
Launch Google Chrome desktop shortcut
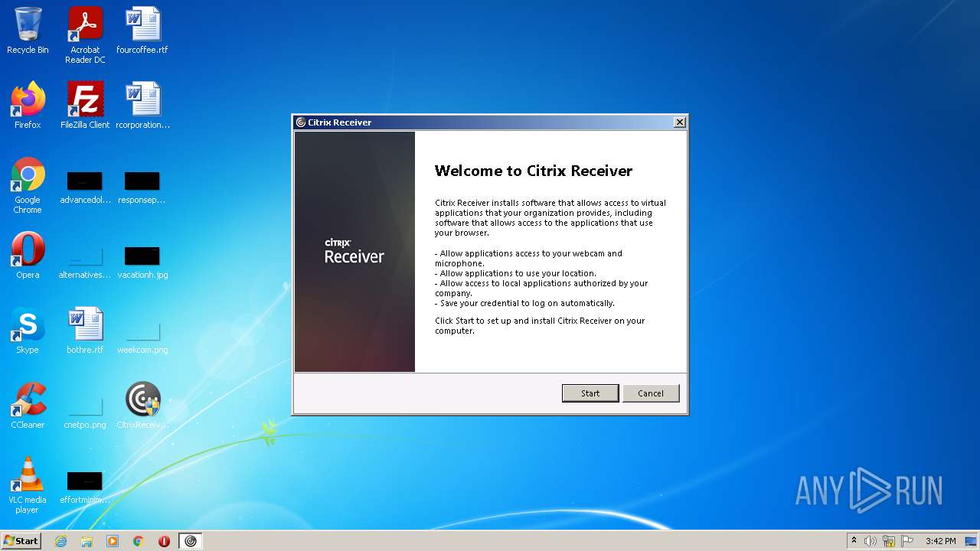click(28, 185)
